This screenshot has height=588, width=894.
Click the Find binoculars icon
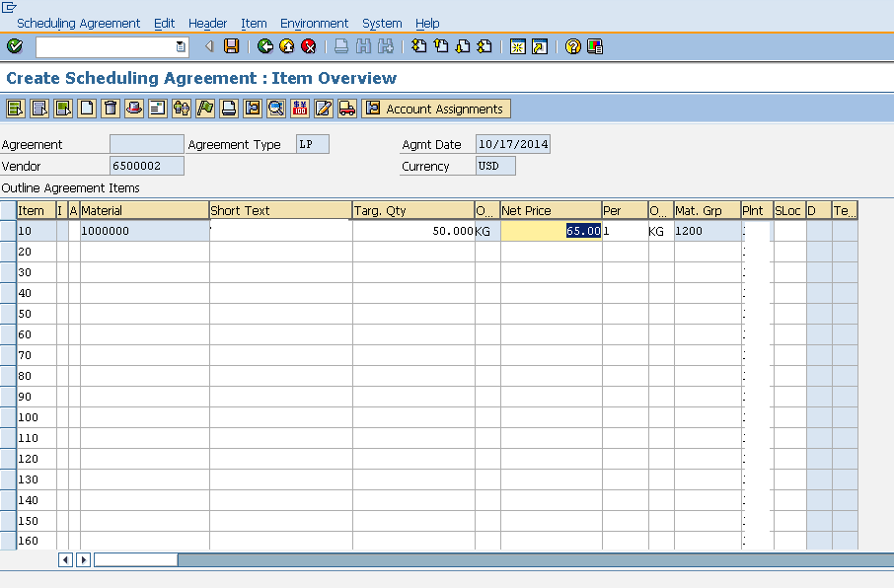click(x=363, y=46)
